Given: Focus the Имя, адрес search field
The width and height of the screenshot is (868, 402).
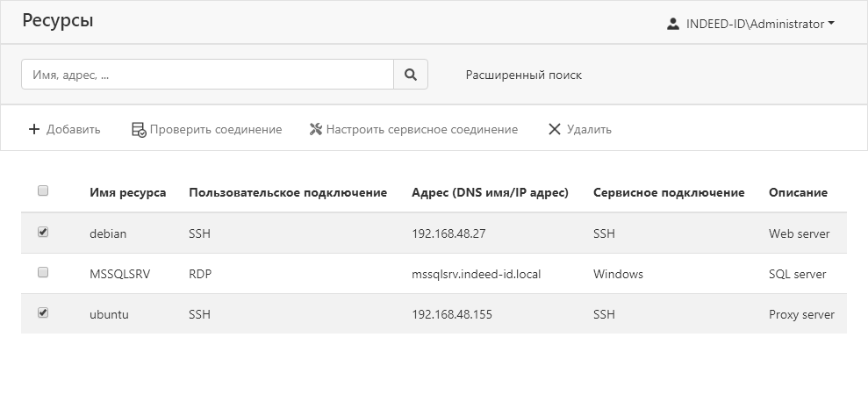Looking at the screenshot, I should coord(207,75).
